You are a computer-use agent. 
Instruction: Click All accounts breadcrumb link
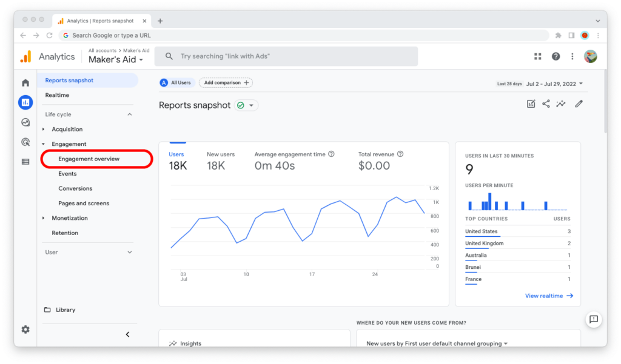tap(102, 51)
